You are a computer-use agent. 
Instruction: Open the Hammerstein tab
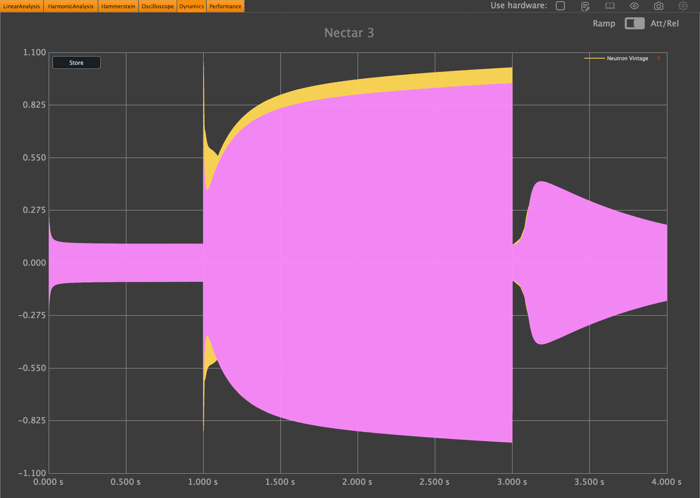point(118,6)
